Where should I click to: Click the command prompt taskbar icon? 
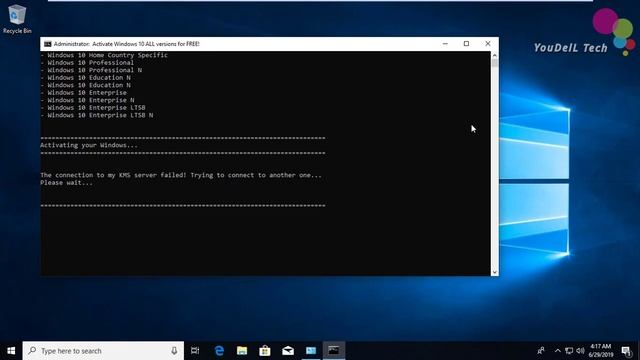point(334,351)
